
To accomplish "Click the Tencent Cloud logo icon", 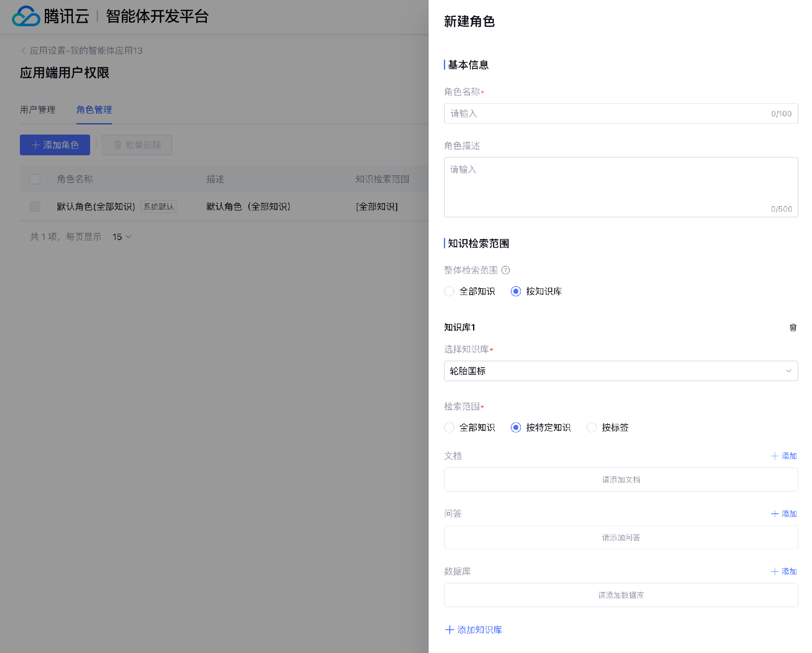I will [x=26, y=17].
